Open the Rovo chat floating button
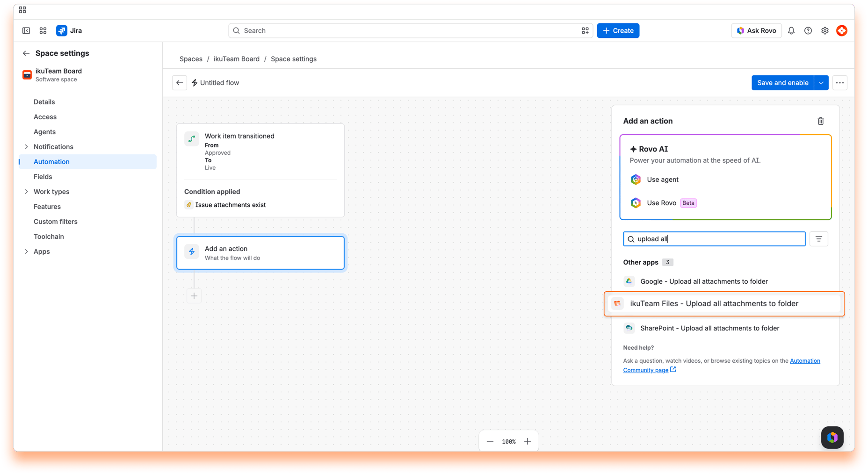This screenshot has width=868, height=474. tap(832, 438)
